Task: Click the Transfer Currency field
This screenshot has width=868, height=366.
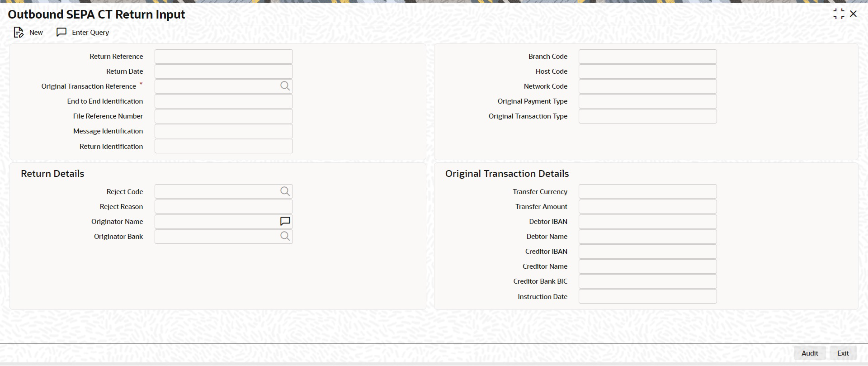Action: coord(648,191)
